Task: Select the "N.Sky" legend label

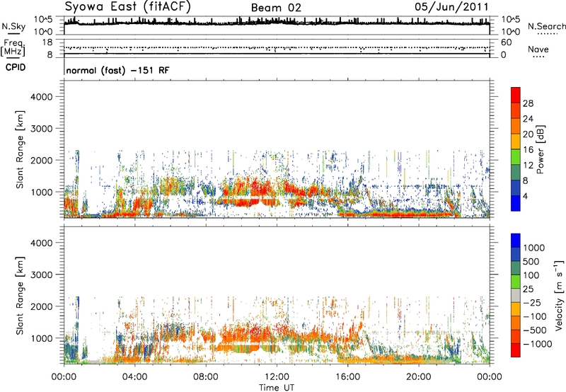Action: point(13,26)
